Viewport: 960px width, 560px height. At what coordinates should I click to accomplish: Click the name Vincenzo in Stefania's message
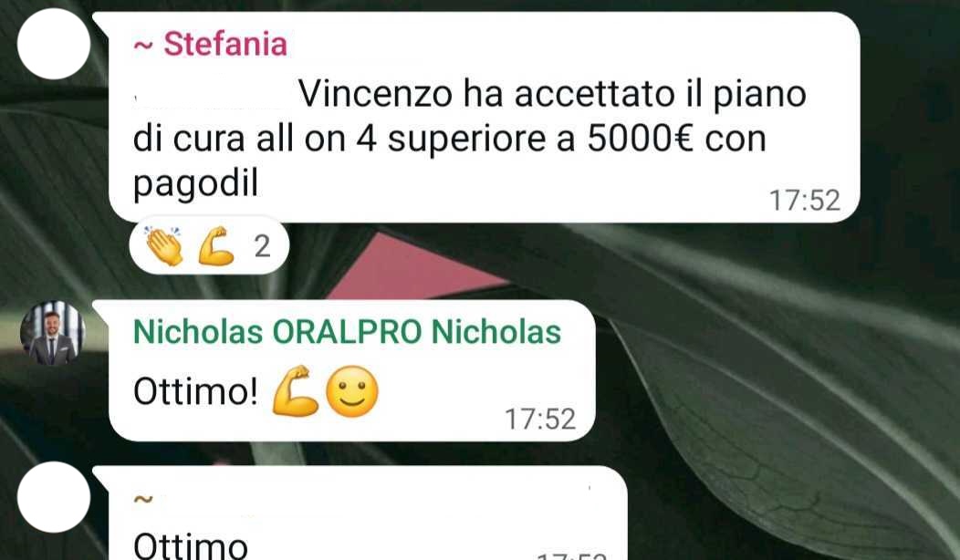tap(376, 94)
